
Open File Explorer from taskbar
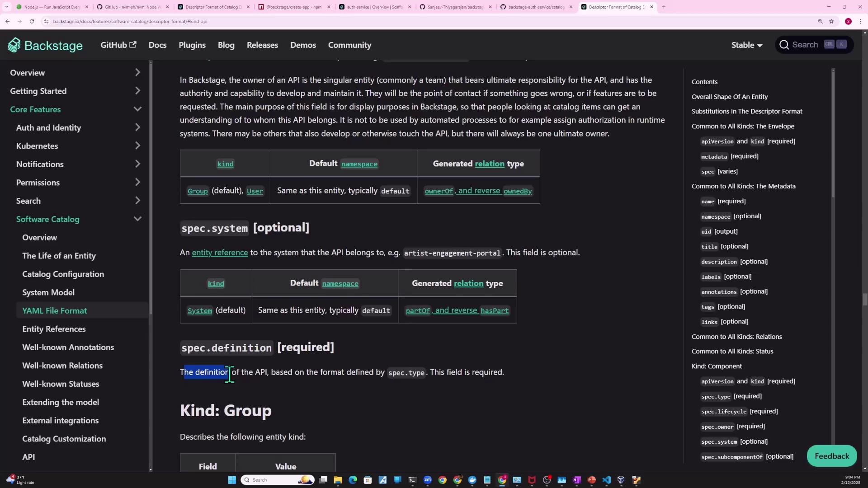pos(338,480)
